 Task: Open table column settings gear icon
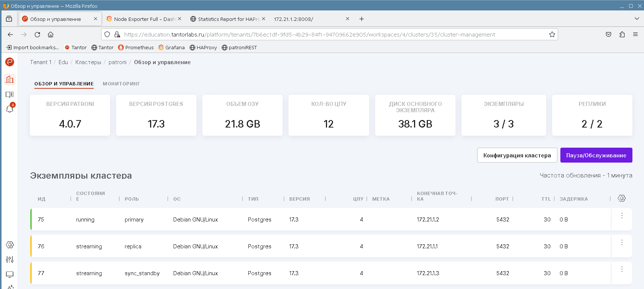pyautogui.click(x=622, y=198)
